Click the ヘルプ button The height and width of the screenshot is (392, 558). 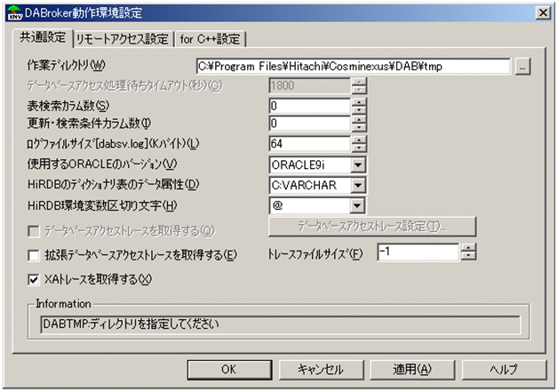coord(504,370)
